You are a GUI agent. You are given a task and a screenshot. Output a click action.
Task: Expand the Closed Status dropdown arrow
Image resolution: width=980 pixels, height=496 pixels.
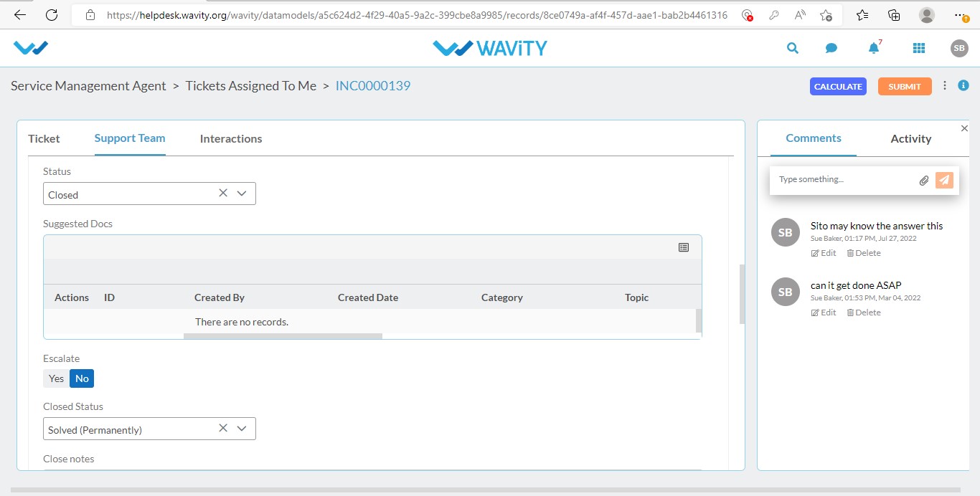click(242, 429)
